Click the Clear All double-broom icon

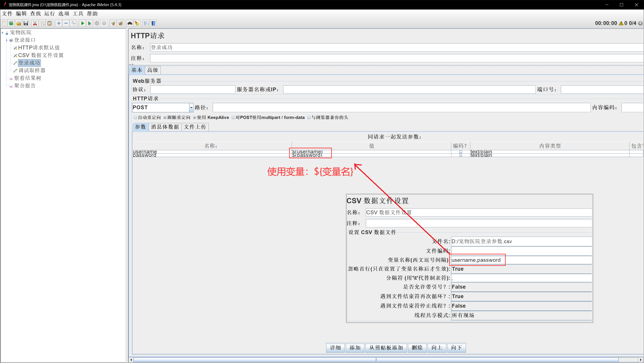coord(121,23)
